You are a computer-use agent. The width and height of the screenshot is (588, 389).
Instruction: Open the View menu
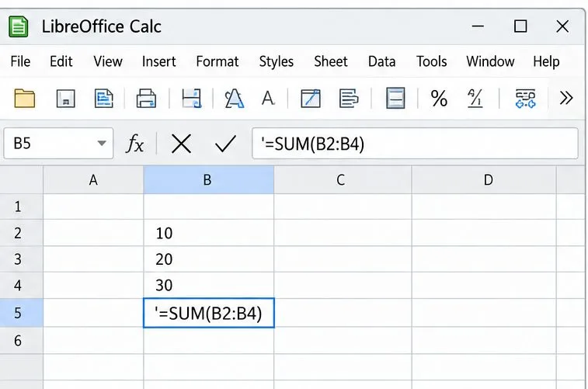[x=108, y=61]
